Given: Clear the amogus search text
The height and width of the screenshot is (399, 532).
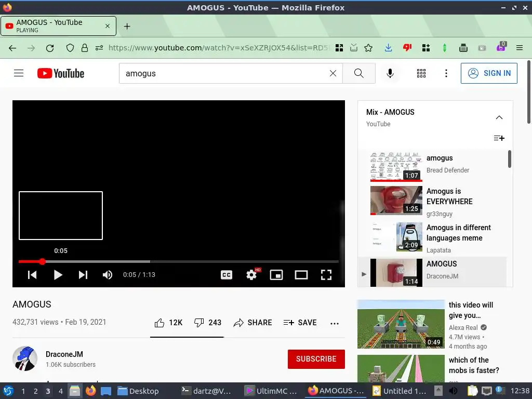Looking at the screenshot, I should pyautogui.click(x=333, y=73).
